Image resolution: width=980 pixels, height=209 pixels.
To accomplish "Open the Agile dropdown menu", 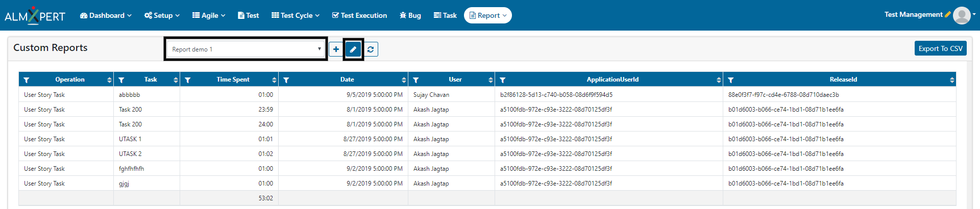I will point(209,15).
